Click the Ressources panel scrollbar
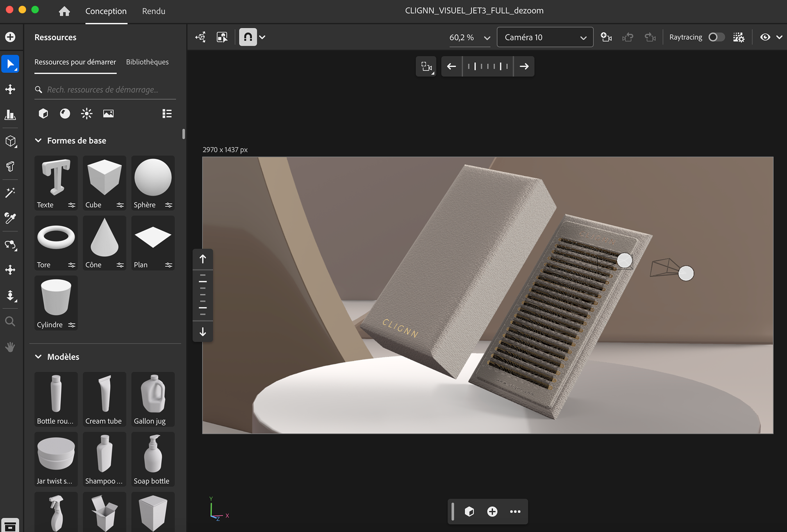Image resolution: width=787 pixels, height=532 pixels. pos(183,134)
